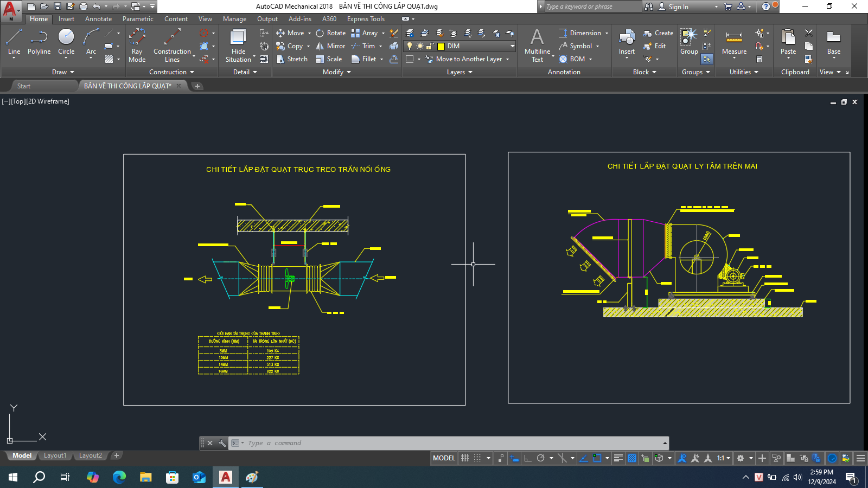
Task: Click the Create block tool
Action: 659,33
